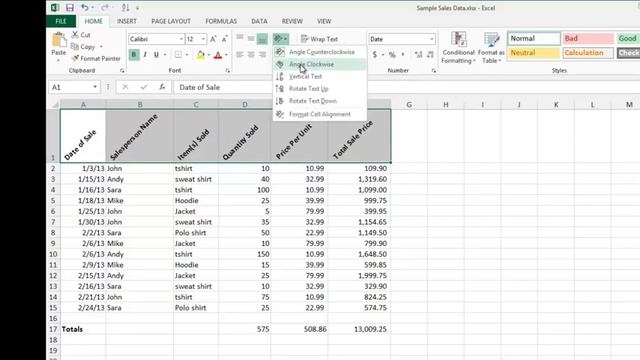640x360 pixels.
Task: Increase font size with the larger A icon
Action: pyautogui.click(x=213, y=39)
